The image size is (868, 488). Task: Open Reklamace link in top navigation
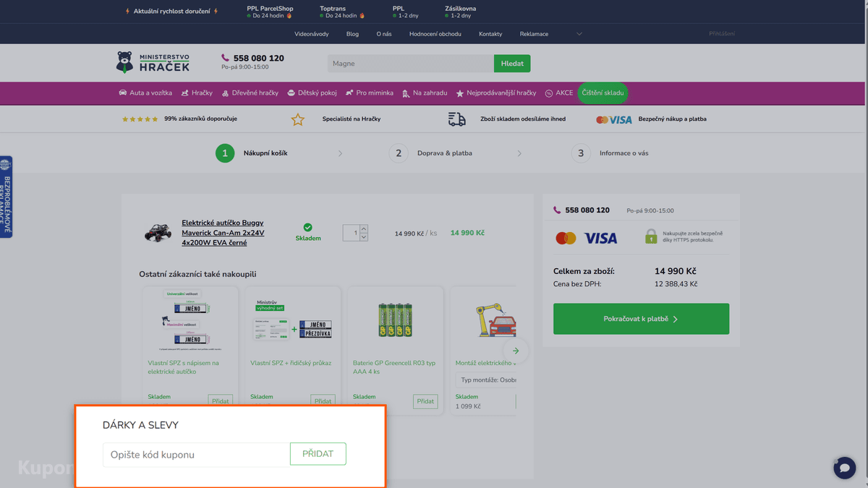tap(534, 34)
